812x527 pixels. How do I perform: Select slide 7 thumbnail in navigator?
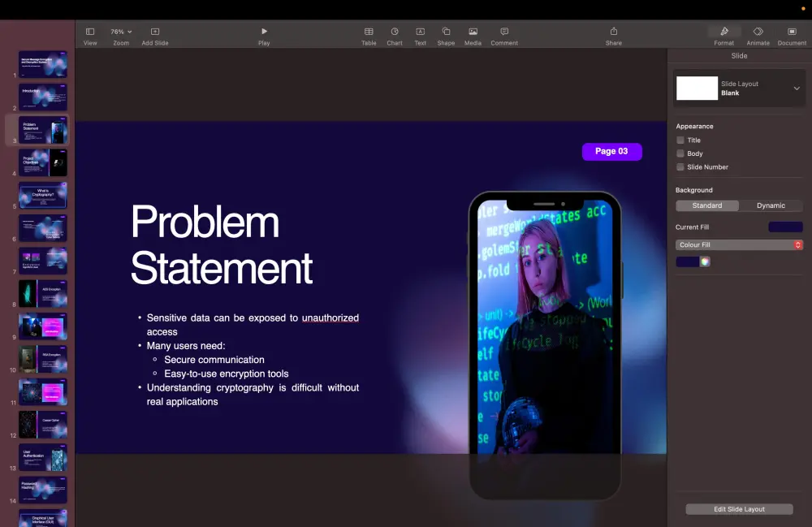point(43,261)
